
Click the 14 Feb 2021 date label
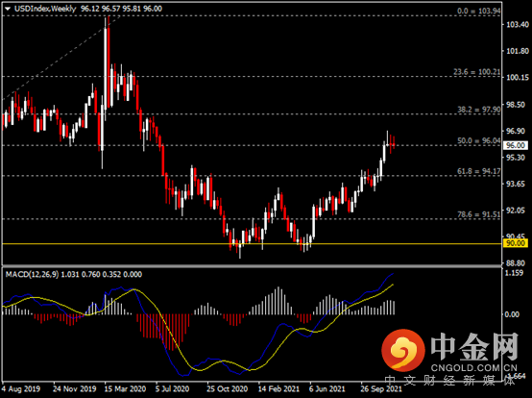pos(278,389)
